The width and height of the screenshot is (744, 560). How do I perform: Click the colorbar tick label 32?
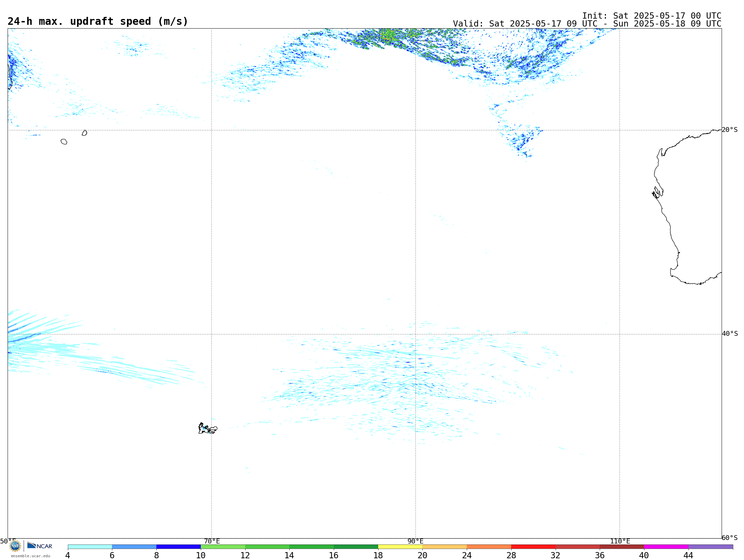(556, 555)
